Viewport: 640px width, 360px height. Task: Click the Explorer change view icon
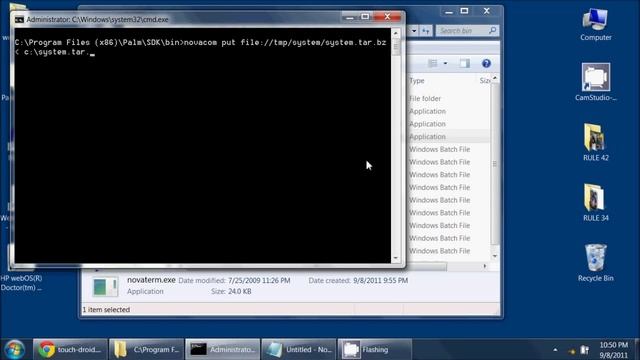(433, 63)
